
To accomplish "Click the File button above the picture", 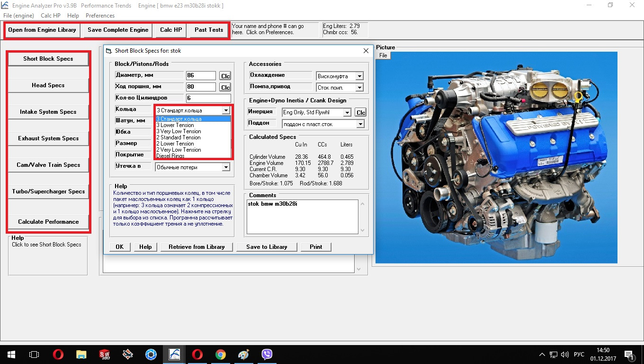I will [383, 55].
